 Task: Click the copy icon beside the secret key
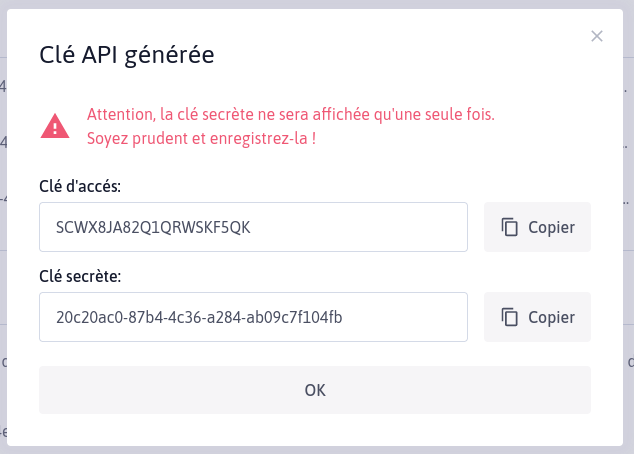click(x=509, y=317)
